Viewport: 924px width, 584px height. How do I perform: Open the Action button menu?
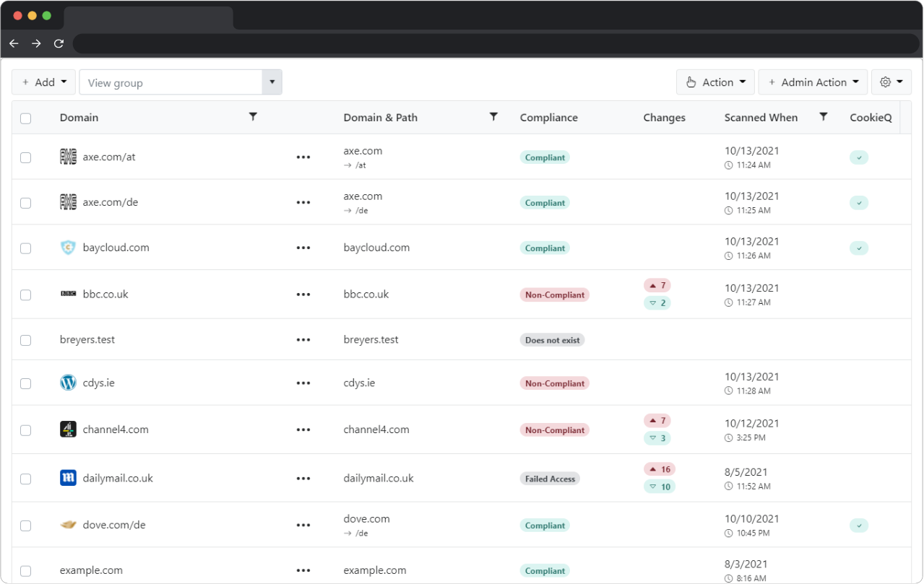click(715, 82)
